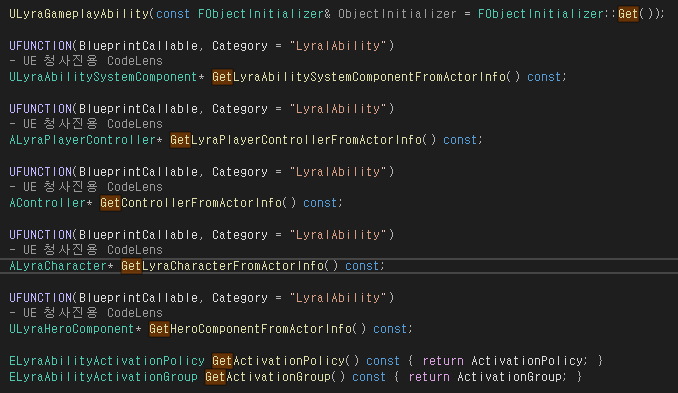Viewport: 678px width, 393px height.
Task: Click "LyraIAbility" string above GetLyraAbilitySystemComponentFromActorInfo
Action: (338, 46)
